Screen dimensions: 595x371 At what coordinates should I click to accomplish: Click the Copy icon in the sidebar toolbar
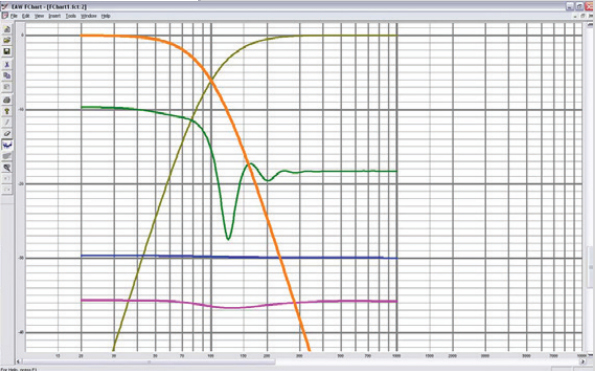coord(7,76)
